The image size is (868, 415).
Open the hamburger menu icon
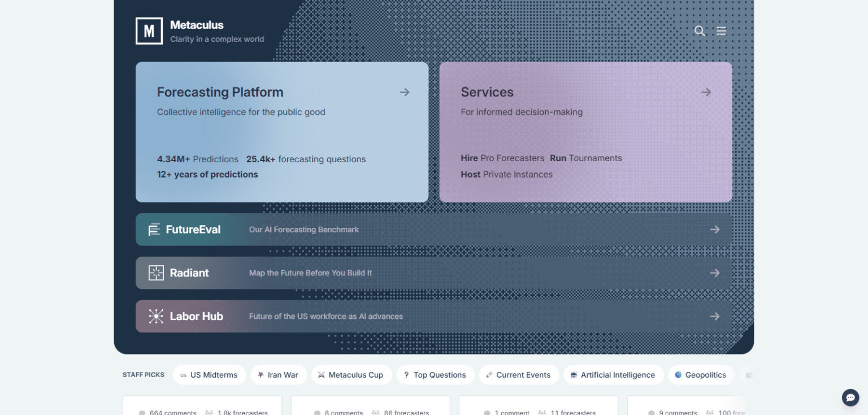[721, 31]
